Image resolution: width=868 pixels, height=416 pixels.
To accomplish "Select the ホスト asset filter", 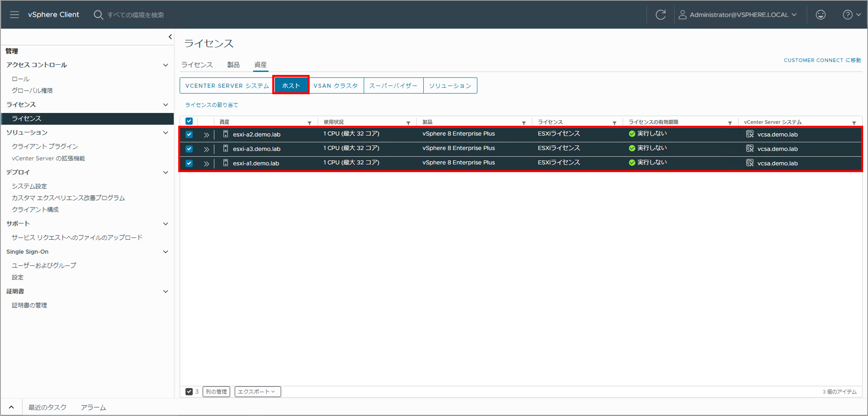I will [291, 86].
